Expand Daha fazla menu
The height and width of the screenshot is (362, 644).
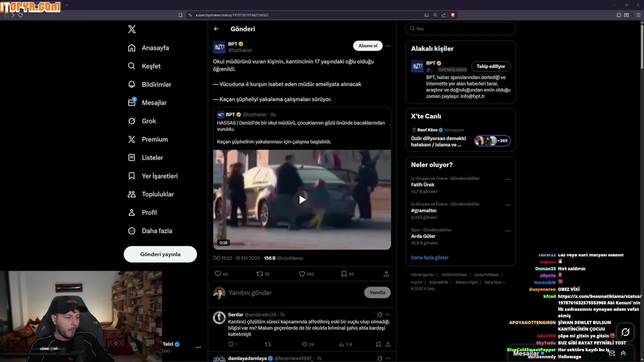(x=150, y=231)
